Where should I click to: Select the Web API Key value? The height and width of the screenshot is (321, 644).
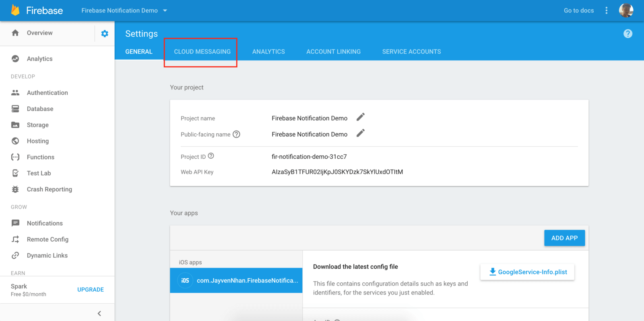[337, 172]
